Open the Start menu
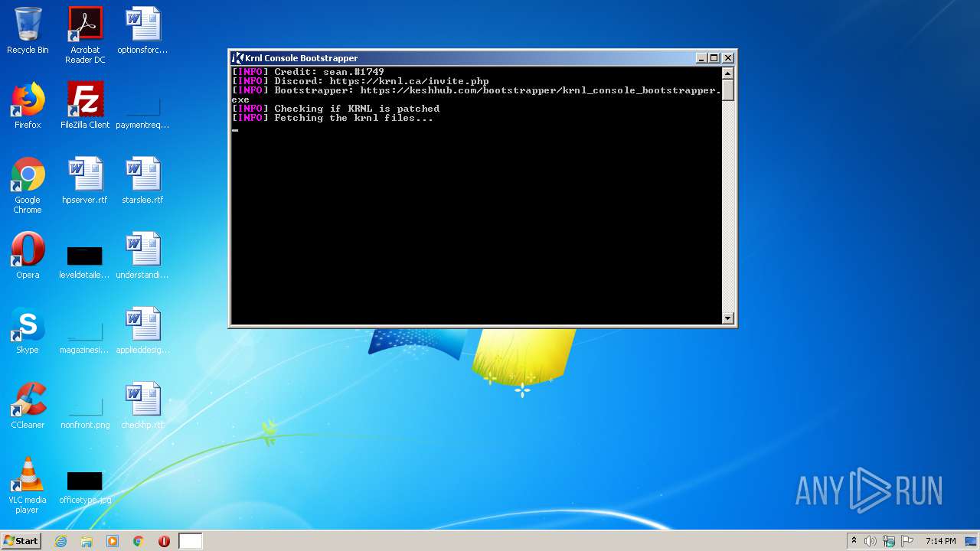The image size is (980, 551). (21, 541)
